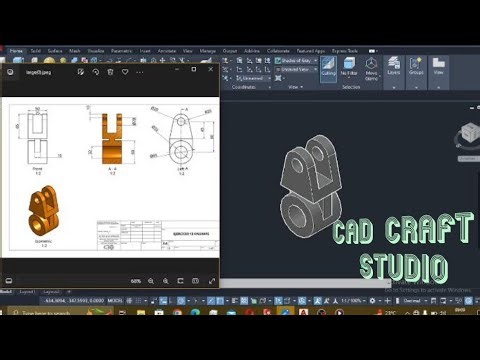This screenshot has height=360, width=480.
Task: Open the Decimal units dropdown
Action: pos(415,301)
